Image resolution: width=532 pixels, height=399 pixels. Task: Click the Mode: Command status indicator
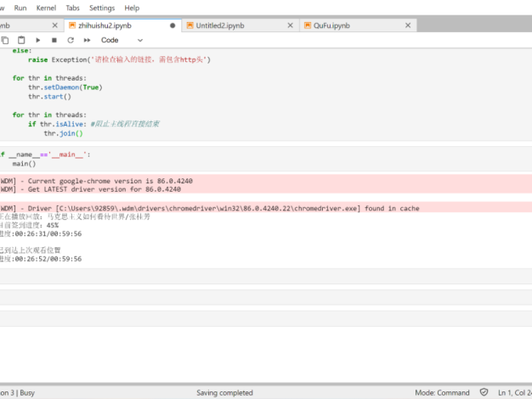442,392
